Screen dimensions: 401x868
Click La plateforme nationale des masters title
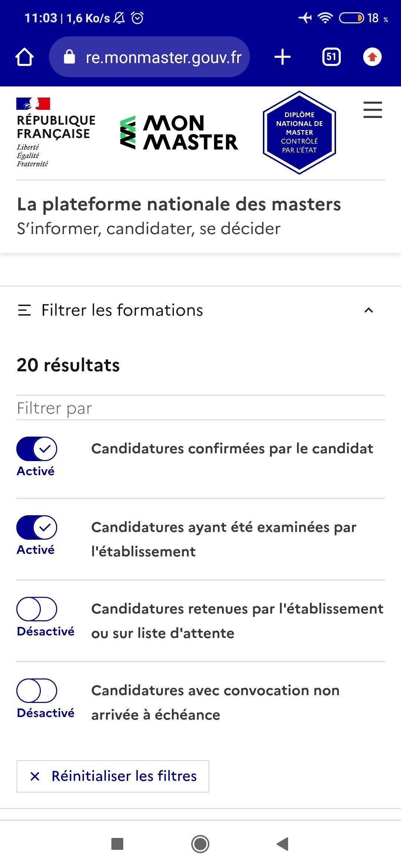[179, 204]
